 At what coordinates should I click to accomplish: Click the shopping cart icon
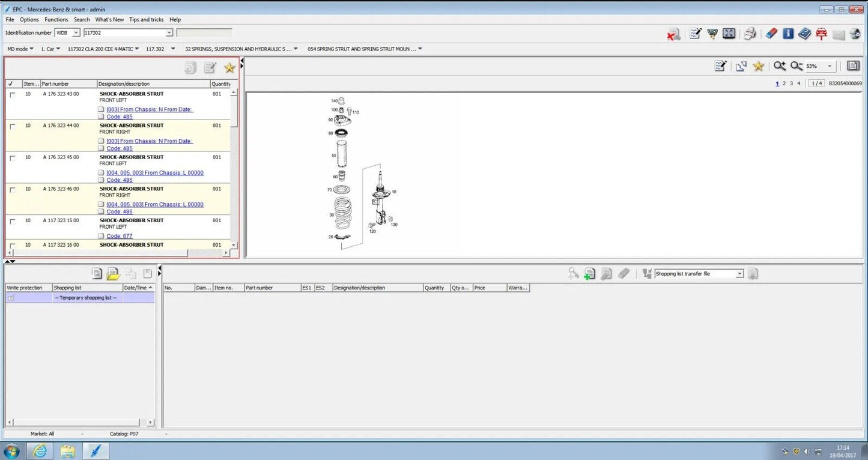[x=712, y=34]
